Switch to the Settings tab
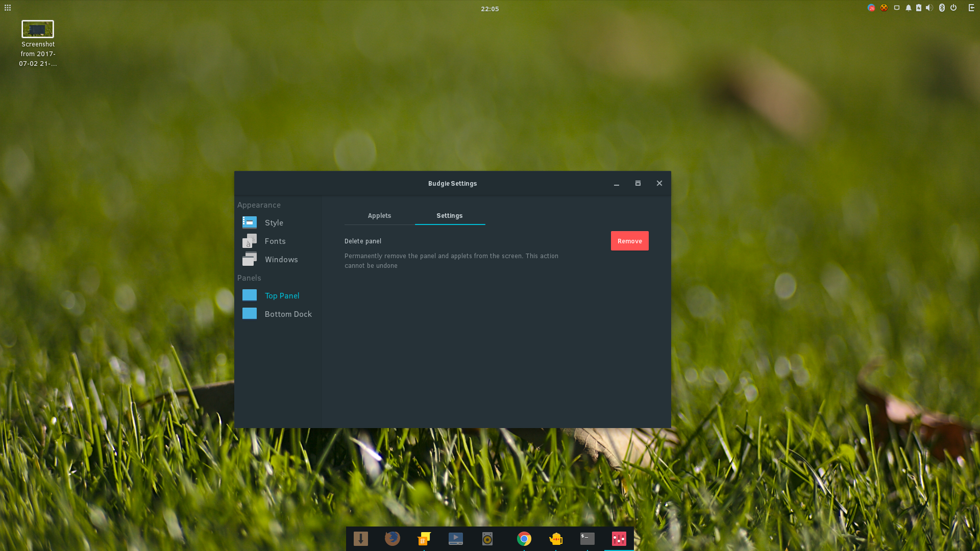Image resolution: width=980 pixels, height=551 pixels. (450, 216)
